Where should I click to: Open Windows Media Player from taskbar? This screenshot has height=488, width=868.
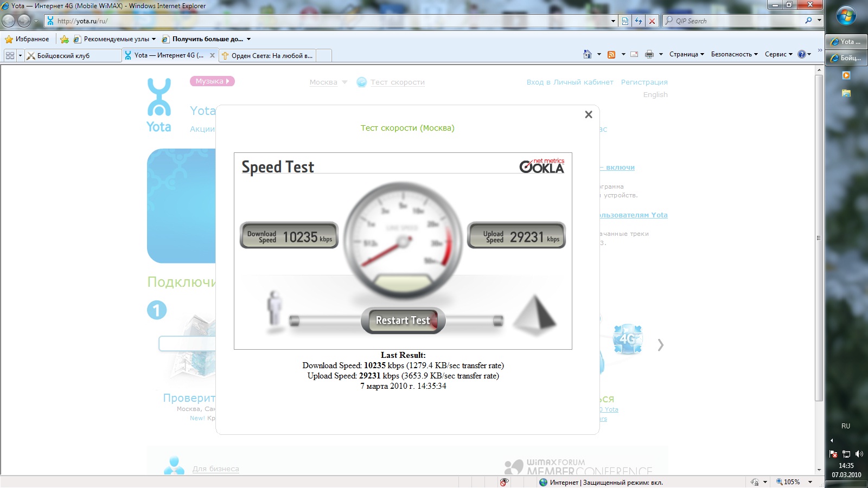point(846,75)
